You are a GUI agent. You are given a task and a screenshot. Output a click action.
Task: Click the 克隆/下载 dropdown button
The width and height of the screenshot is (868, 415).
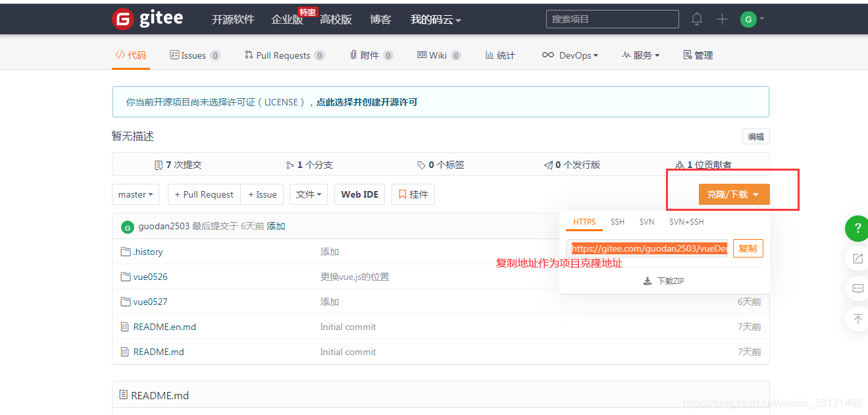734,194
